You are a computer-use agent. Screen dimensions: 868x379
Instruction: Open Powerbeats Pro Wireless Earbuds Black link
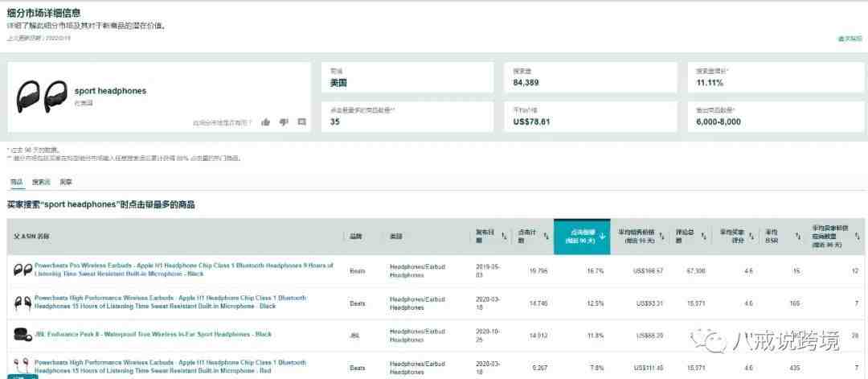tap(184, 270)
